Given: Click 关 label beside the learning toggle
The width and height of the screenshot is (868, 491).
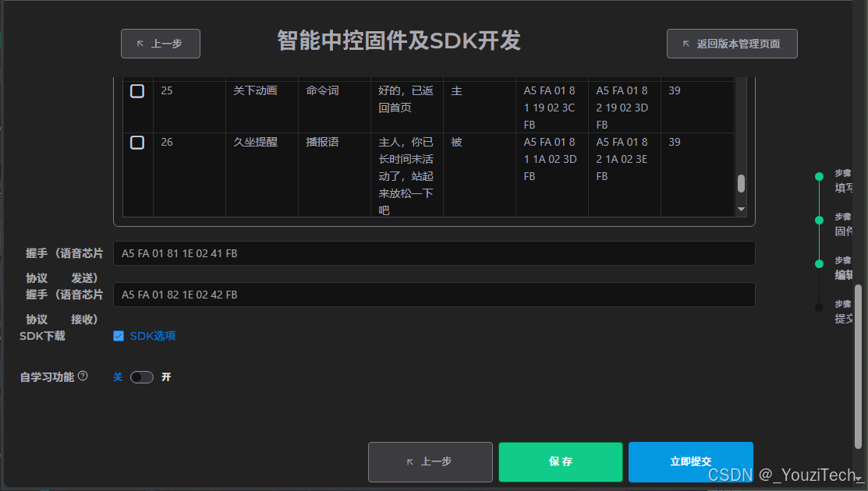Looking at the screenshot, I should [x=117, y=376].
